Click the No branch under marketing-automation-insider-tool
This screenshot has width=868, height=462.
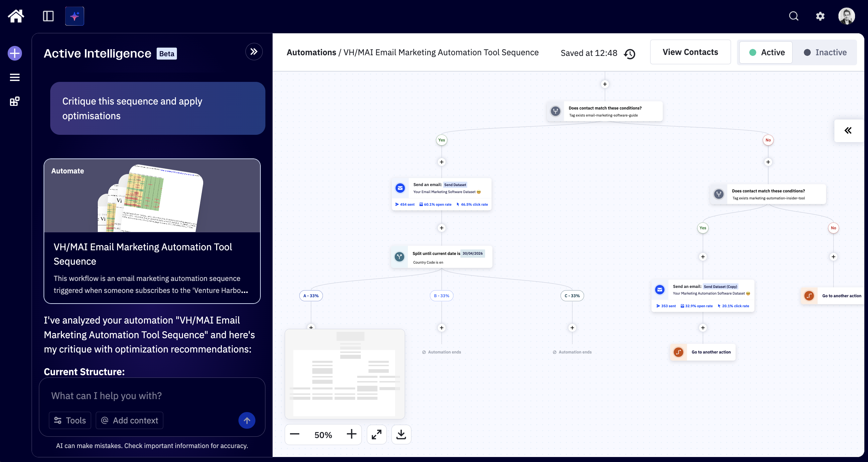(833, 228)
